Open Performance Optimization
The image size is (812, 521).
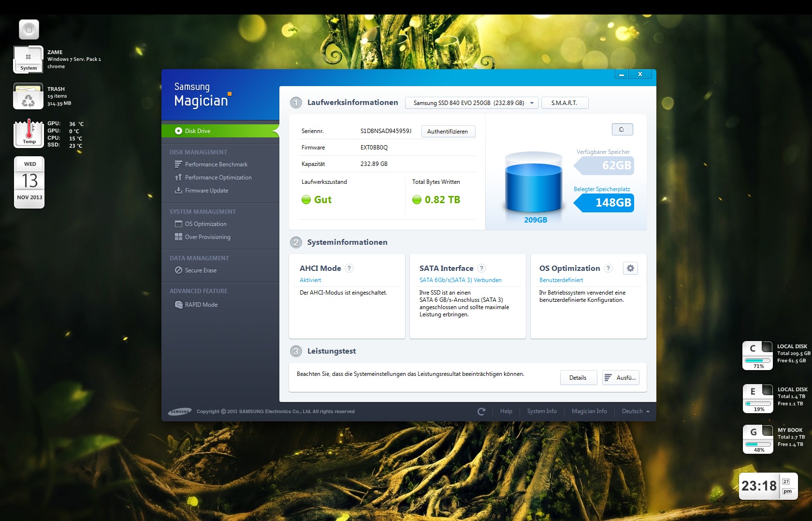click(x=218, y=178)
